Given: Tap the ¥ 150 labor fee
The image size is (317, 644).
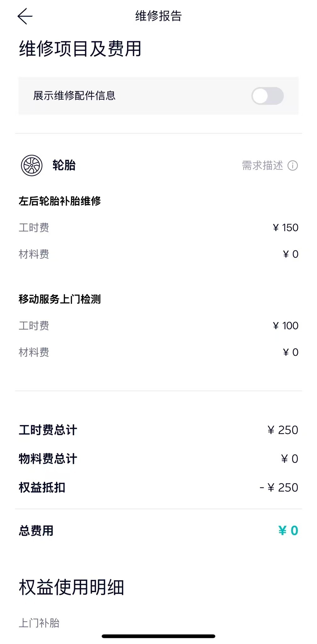Looking at the screenshot, I should pyautogui.click(x=286, y=228).
